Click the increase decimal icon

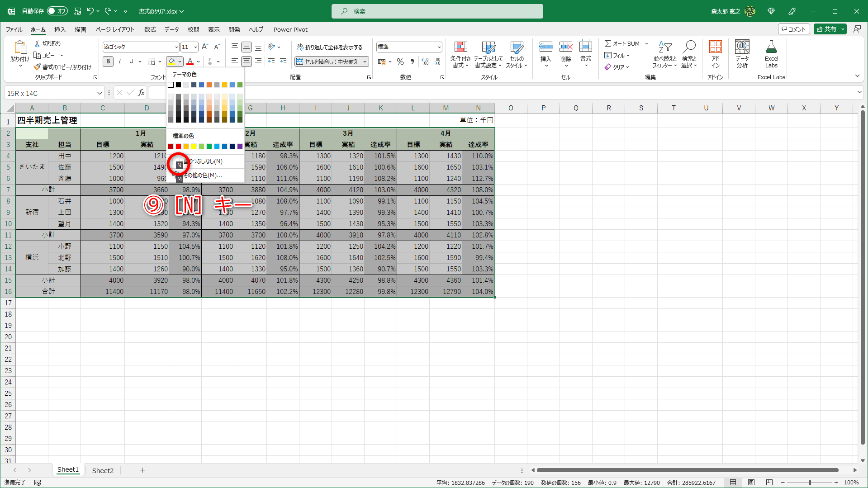click(x=425, y=62)
